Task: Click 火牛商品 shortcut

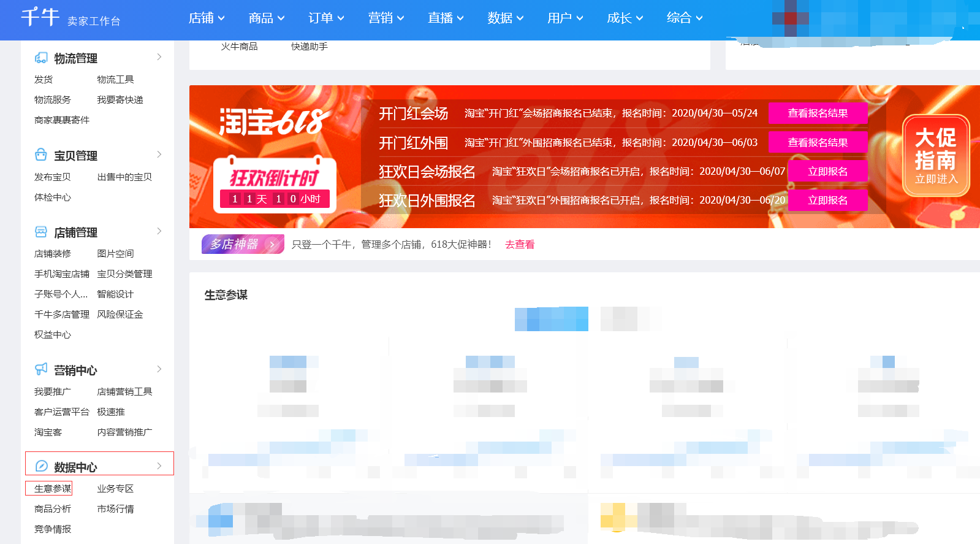Action: pos(239,46)
